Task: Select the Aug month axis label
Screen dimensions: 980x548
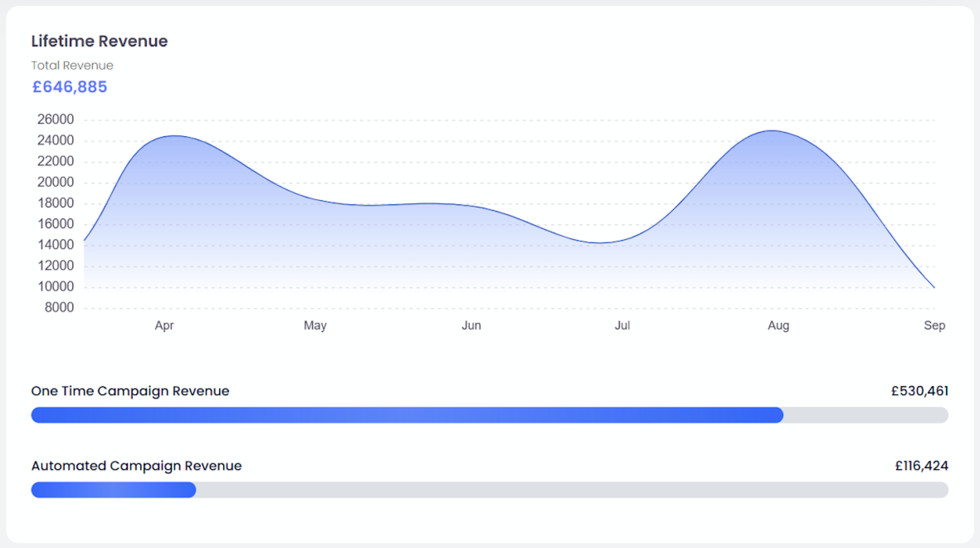Action: (778, 325)
